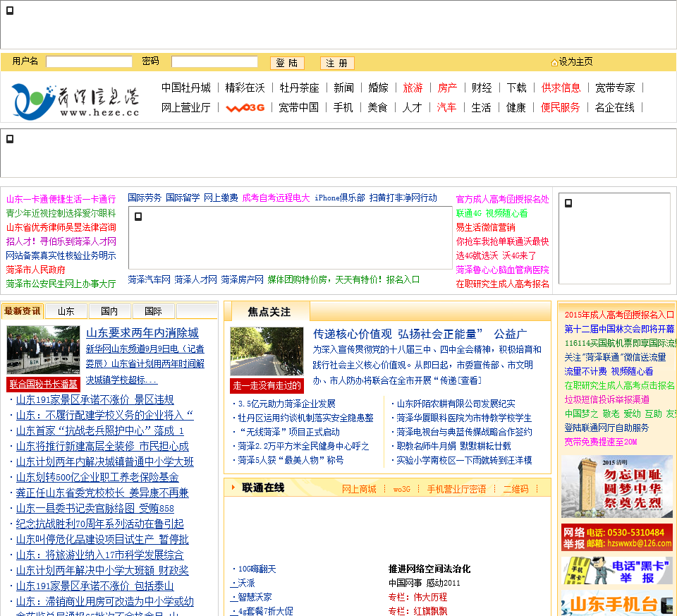Open 山东阡陌农耕有限公司发展纪实 link
The width and height of the screenshot is (677, 616).
(456, 404)
